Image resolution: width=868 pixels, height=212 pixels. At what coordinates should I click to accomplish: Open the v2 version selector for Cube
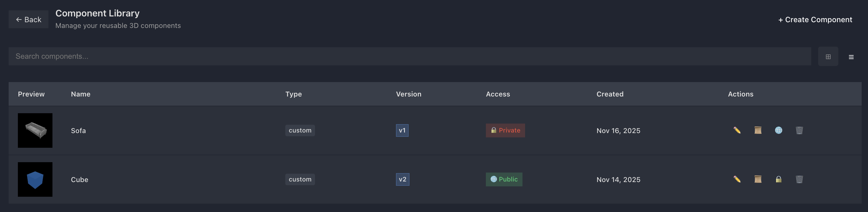(x=402, y=179)
